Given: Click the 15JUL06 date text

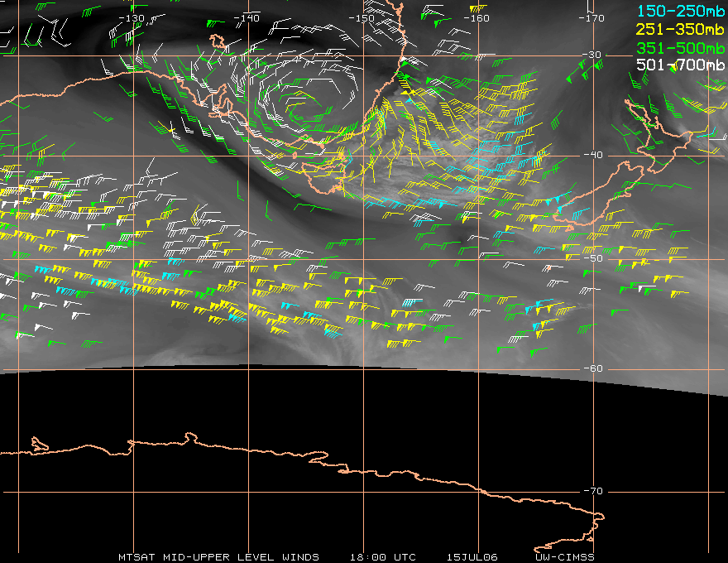Looking at the screenshot, I should click(472, 557).
